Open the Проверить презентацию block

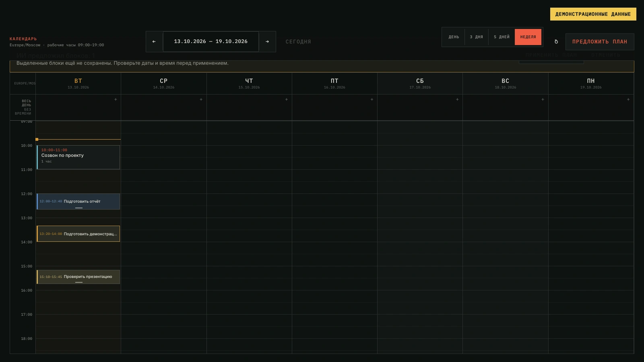tap(78, 277)
